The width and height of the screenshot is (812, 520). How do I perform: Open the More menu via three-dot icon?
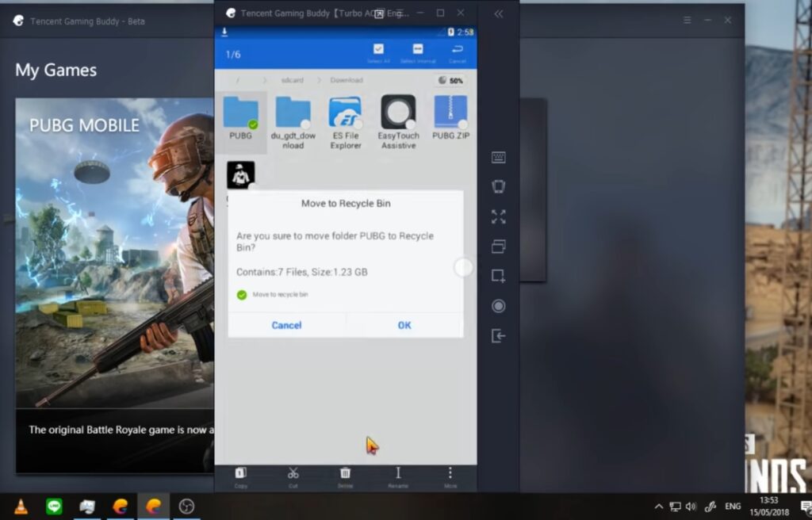pyautogui.click(x=450, y=474)
